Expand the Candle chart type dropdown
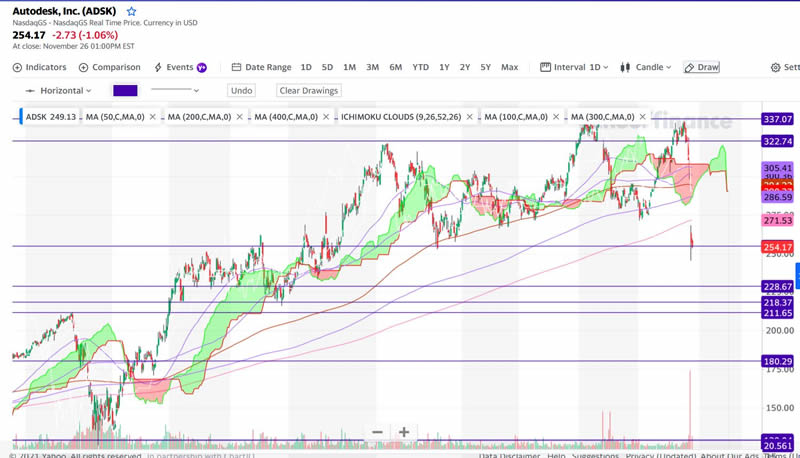 click(x=646, y=67)
